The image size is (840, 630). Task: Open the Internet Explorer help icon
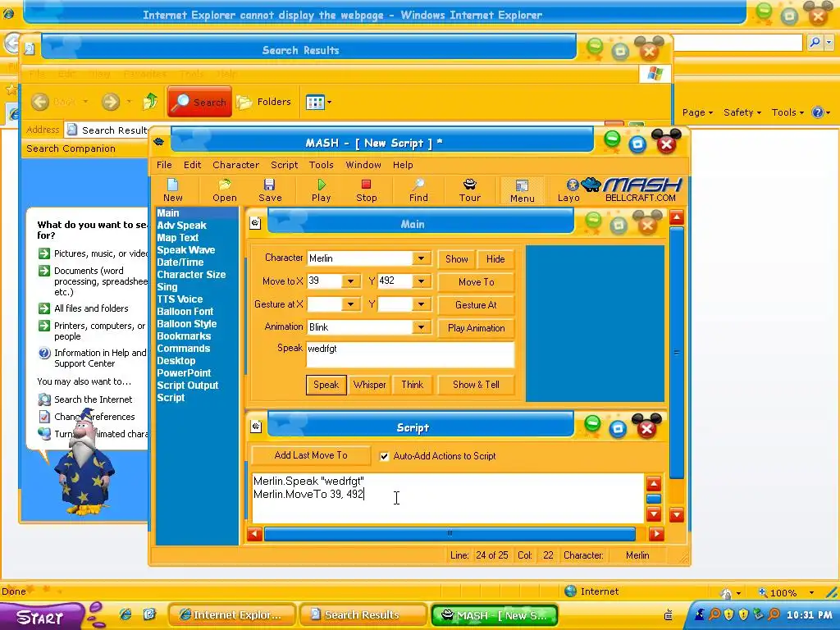click(818, 112)
